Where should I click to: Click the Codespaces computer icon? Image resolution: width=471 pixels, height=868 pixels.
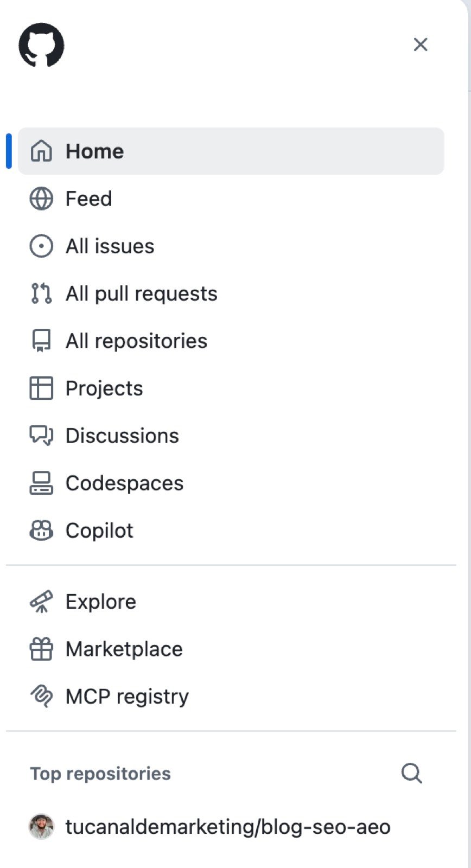pos(41,483)
